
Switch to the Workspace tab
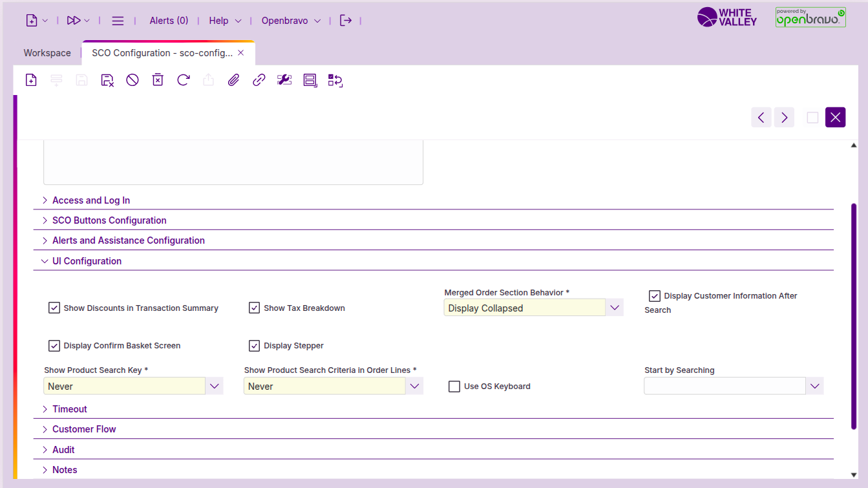pyautogui.click(x=47, y=53)
